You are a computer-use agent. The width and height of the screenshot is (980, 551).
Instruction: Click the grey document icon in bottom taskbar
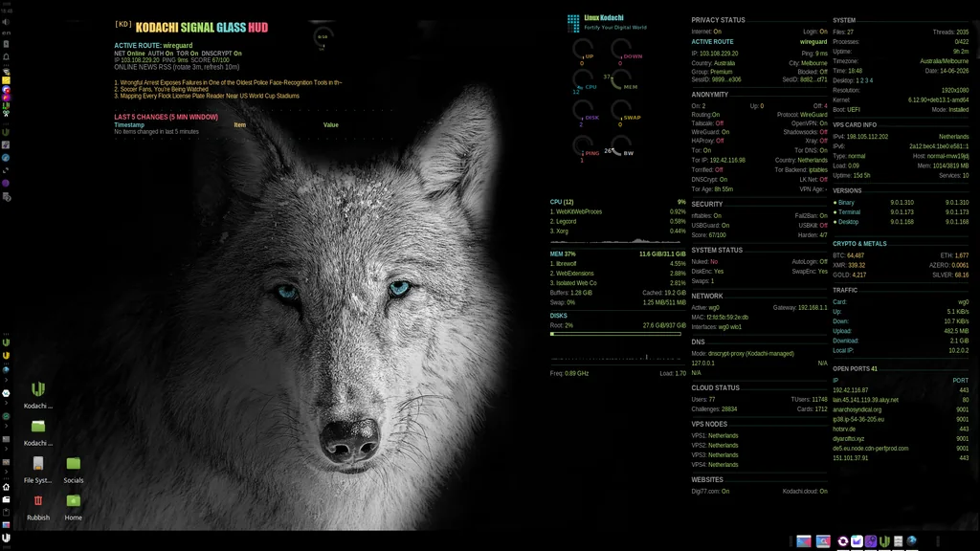point(898,541)
